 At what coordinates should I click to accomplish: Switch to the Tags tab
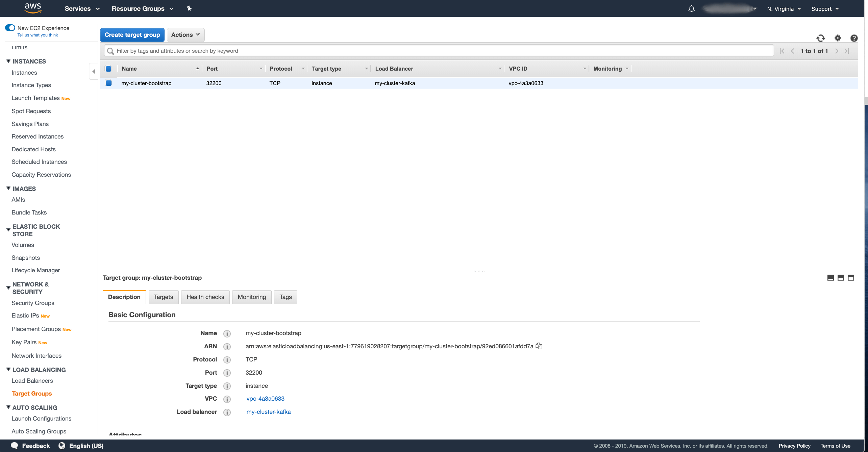(x=286, y=297)
